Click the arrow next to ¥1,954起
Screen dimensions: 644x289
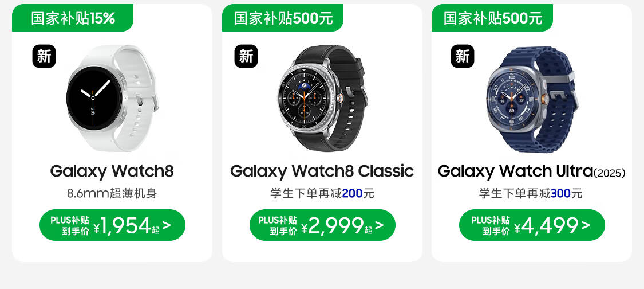(167, 225)
